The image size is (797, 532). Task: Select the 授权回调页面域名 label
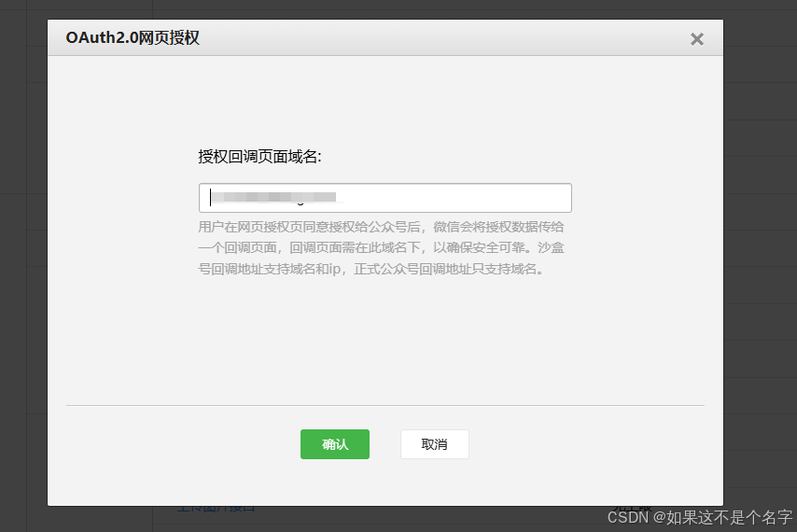(259, 157)
